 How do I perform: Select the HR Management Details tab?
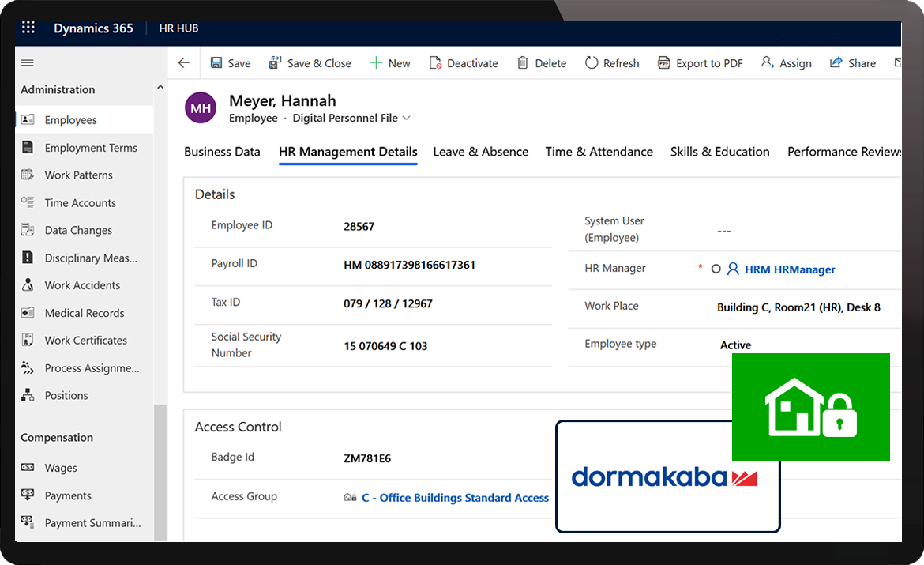coord(347,152)
